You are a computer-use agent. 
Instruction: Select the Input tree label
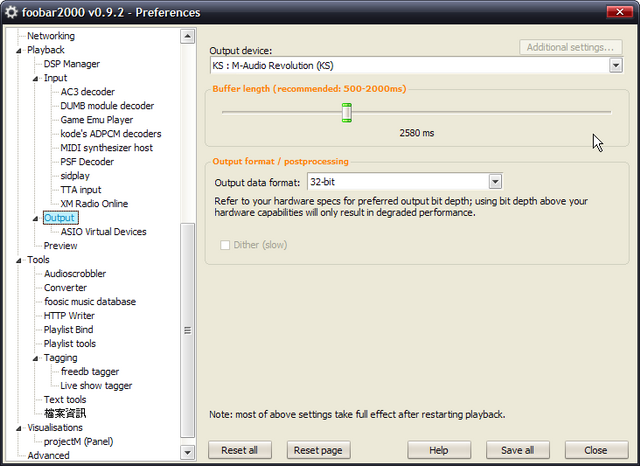56,78
